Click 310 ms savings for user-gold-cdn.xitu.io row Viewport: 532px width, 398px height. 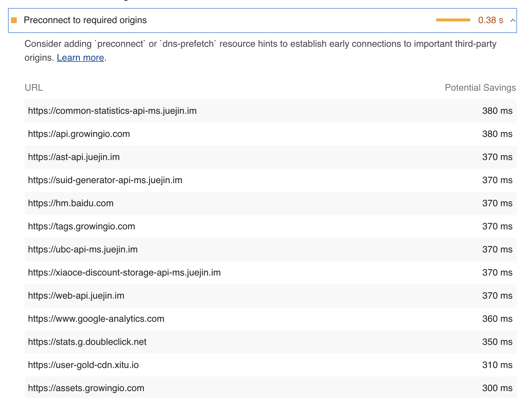497,365
